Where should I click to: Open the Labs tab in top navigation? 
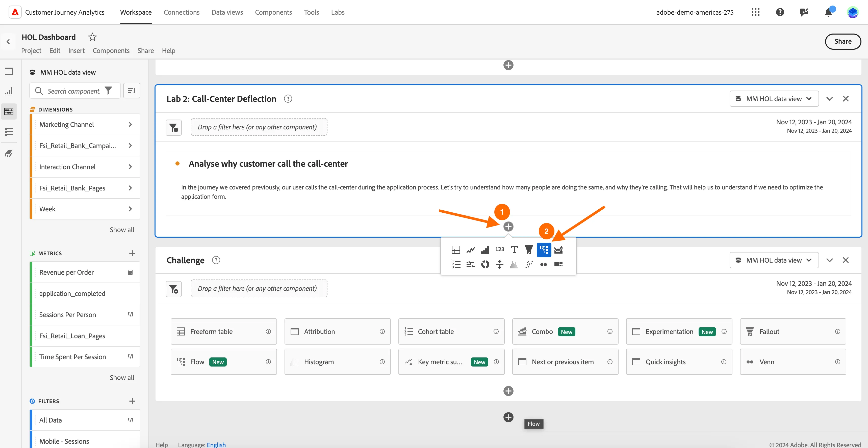pyautogui.click(x=337, y=12)
